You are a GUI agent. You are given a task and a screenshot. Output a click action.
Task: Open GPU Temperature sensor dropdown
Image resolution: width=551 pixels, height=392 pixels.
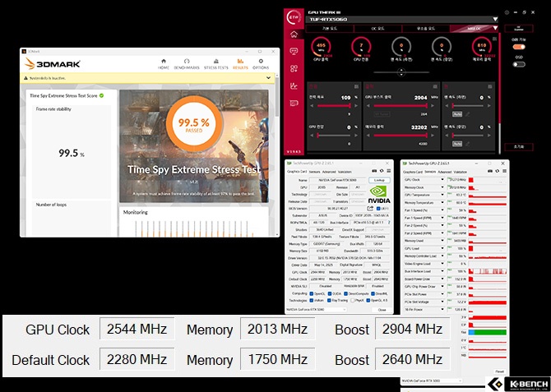[442, 195]
